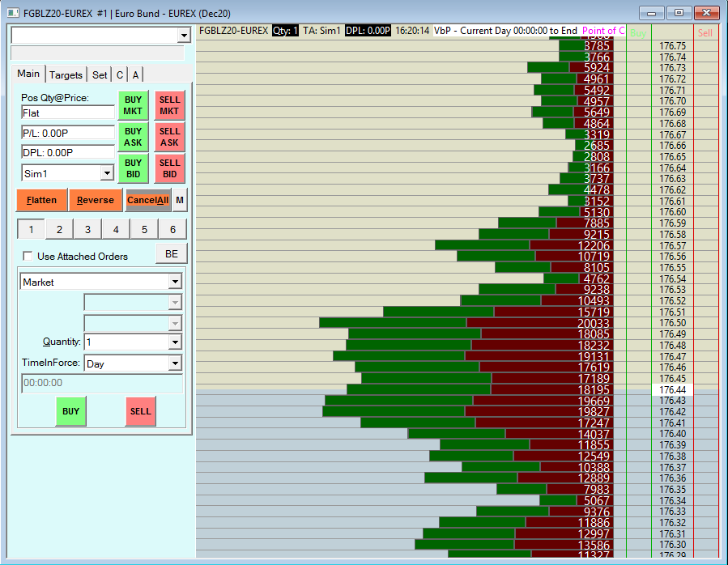Click the volume bar labeled 2685

click(594, 146)
